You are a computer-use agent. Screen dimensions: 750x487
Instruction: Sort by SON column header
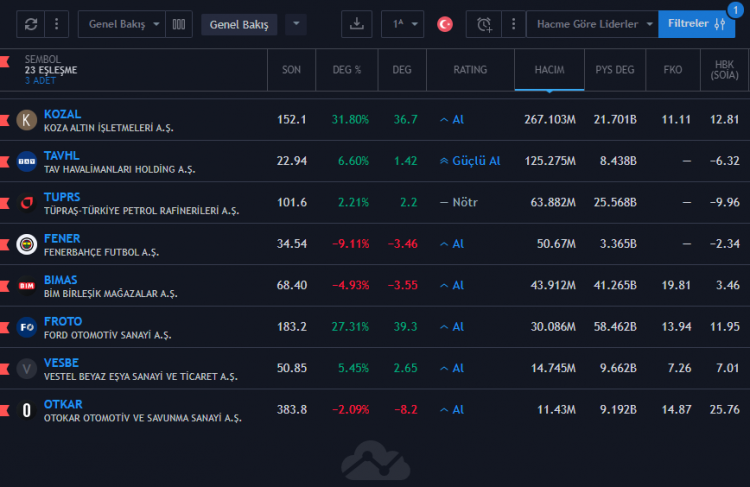pyautogui.click(x=291, y=70)
